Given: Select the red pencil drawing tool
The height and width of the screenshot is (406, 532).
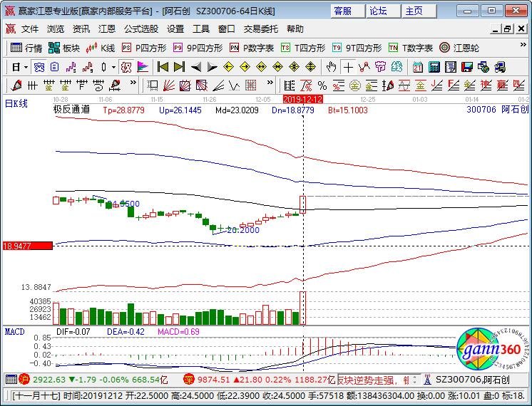Looking at the screenshot, I should [x=16, y=85].
